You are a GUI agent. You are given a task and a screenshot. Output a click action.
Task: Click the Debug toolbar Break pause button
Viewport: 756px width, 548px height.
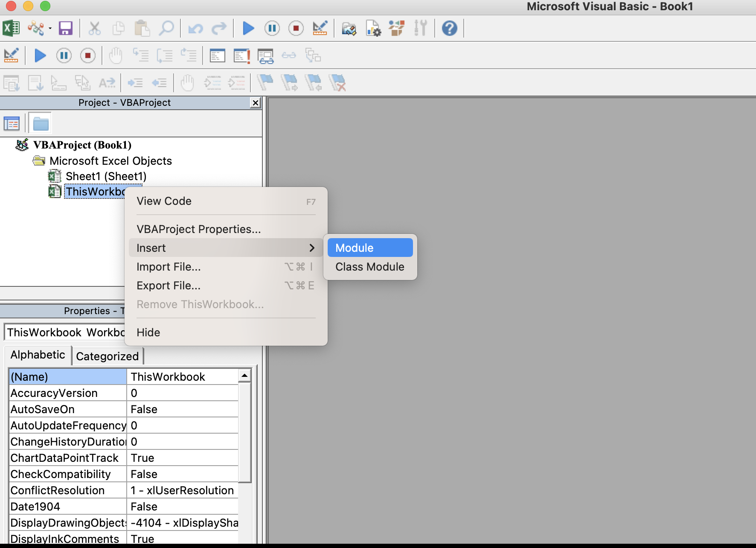64,55
